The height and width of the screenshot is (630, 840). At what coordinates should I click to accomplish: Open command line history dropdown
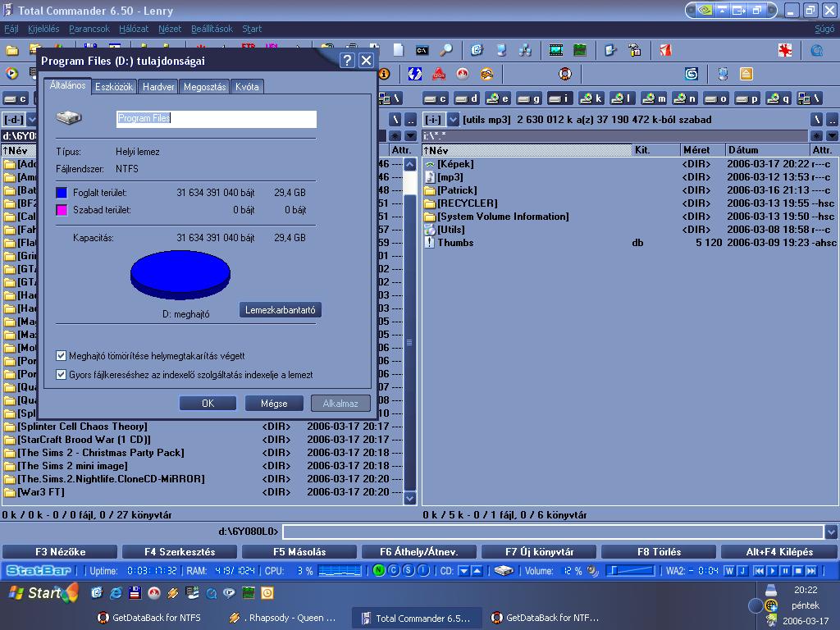point(831,532)
